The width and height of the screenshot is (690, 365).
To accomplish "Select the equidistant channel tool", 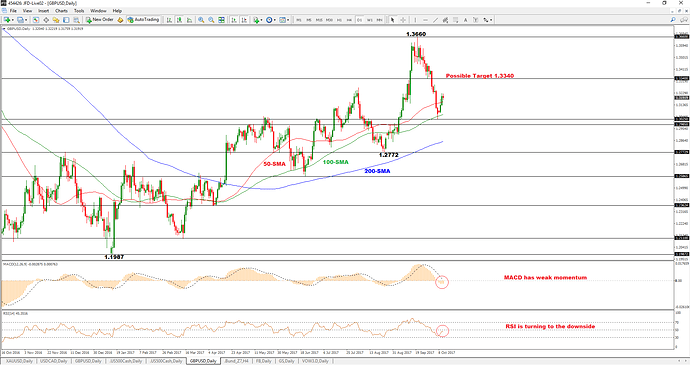I will [x=445, y=20].
